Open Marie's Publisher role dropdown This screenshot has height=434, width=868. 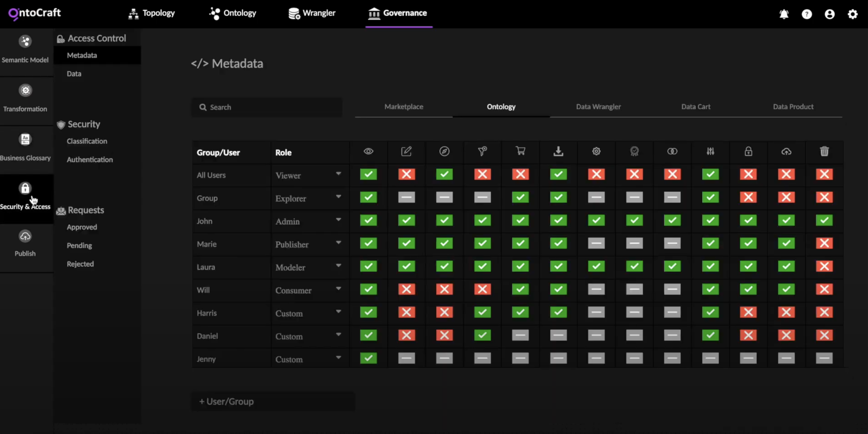(x=338, y=243)
